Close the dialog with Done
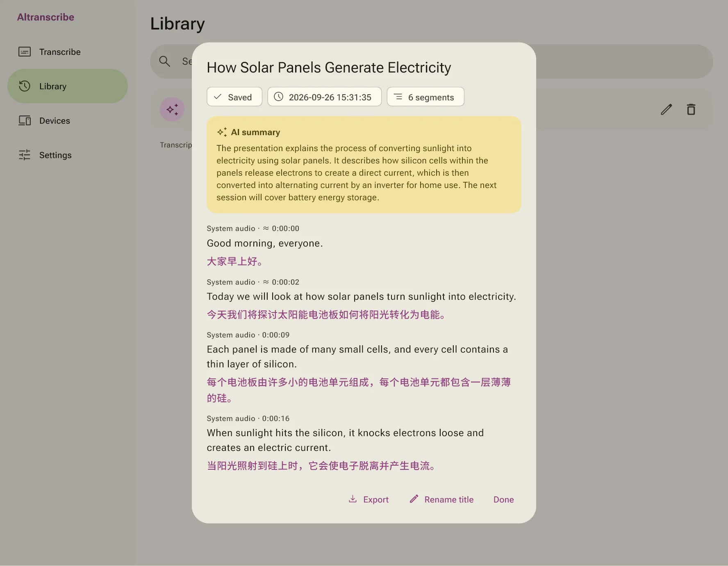This screenshot has width=728, height=566. click(x=503, y=499)
